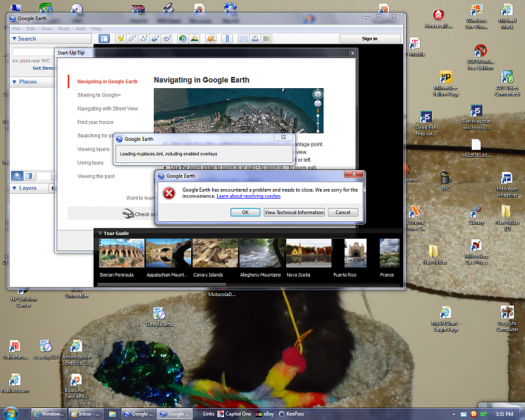Open the Help menu

(97, 29)
